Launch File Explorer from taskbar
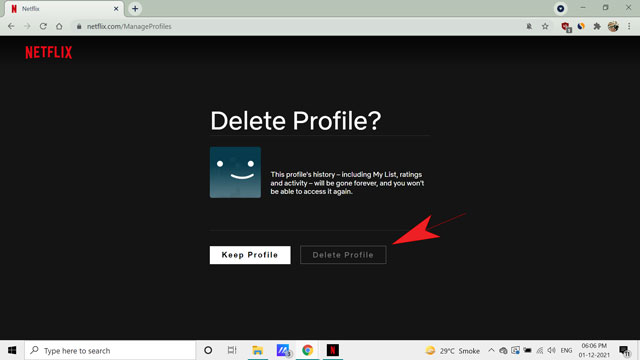This screenshot has width=640, height=360. [258, 350]
